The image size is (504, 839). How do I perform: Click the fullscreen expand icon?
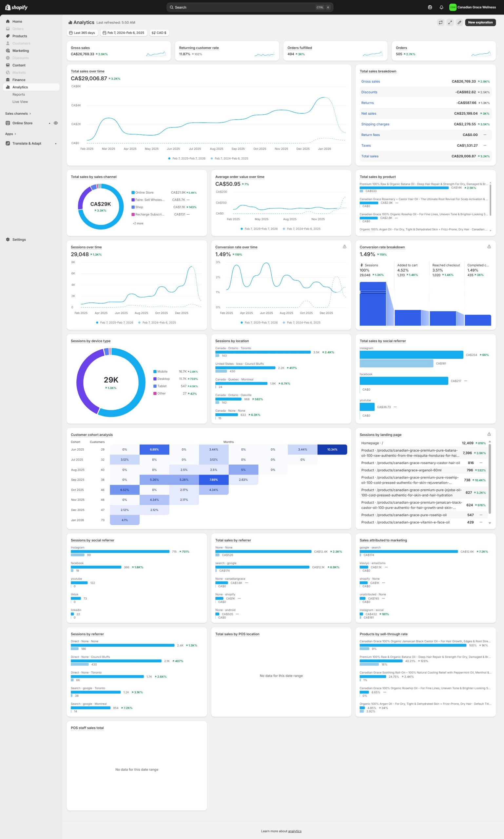[x=450, y=22]
